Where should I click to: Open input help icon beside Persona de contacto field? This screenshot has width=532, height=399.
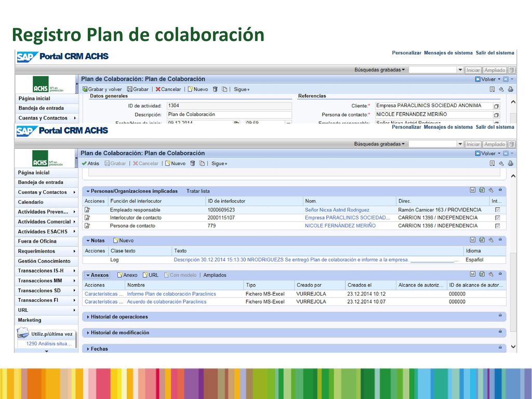click(x=496, y=115)
